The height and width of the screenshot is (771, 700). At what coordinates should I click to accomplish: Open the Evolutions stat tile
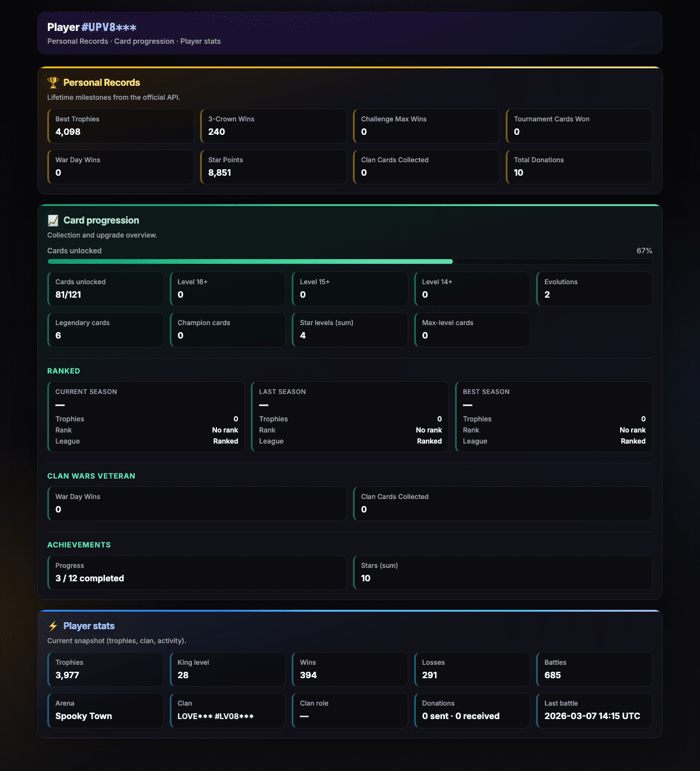pos(594,289)
